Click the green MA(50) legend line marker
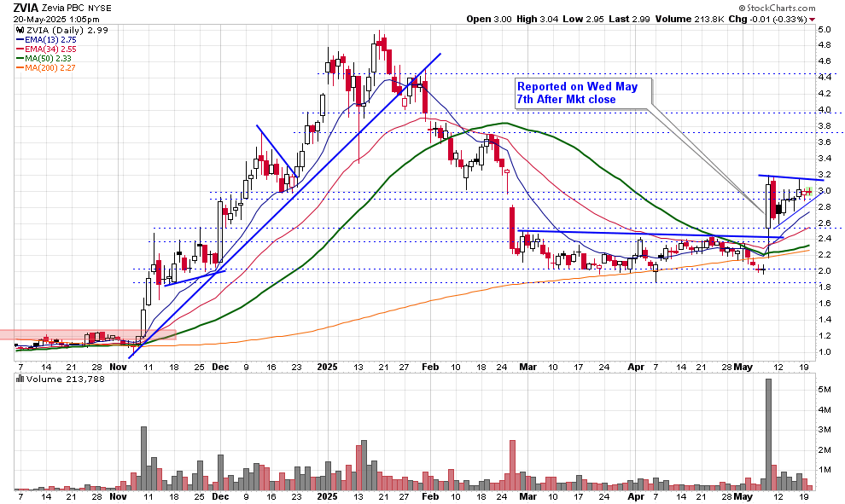 pyautogui.click(x=21, y=58)
